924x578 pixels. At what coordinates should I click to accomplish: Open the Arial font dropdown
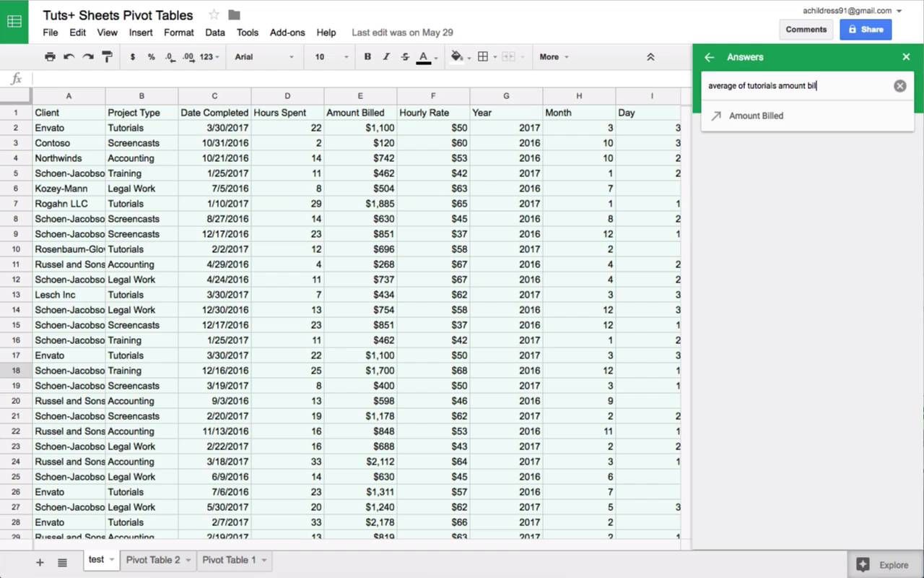tap(264, 56)
